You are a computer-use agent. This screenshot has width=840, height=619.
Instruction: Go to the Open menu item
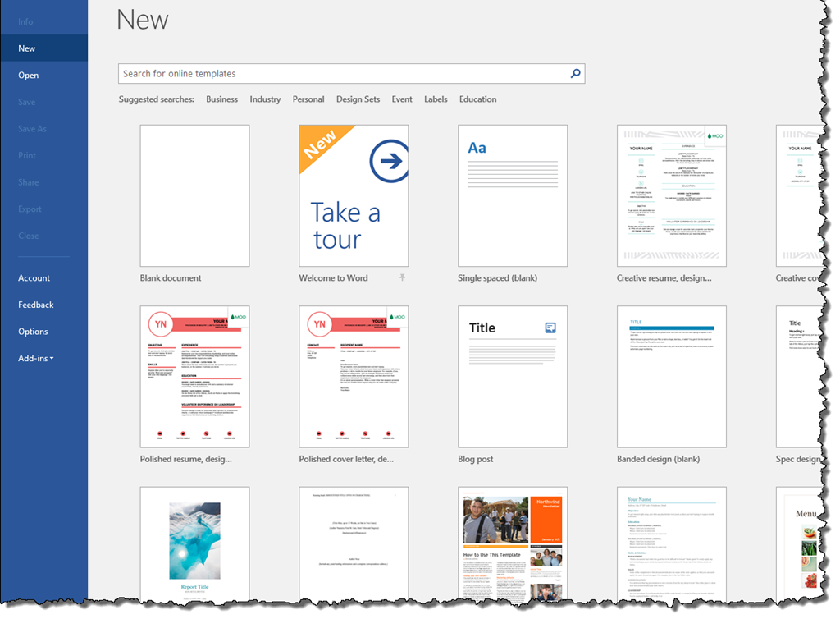coord(29,76)
